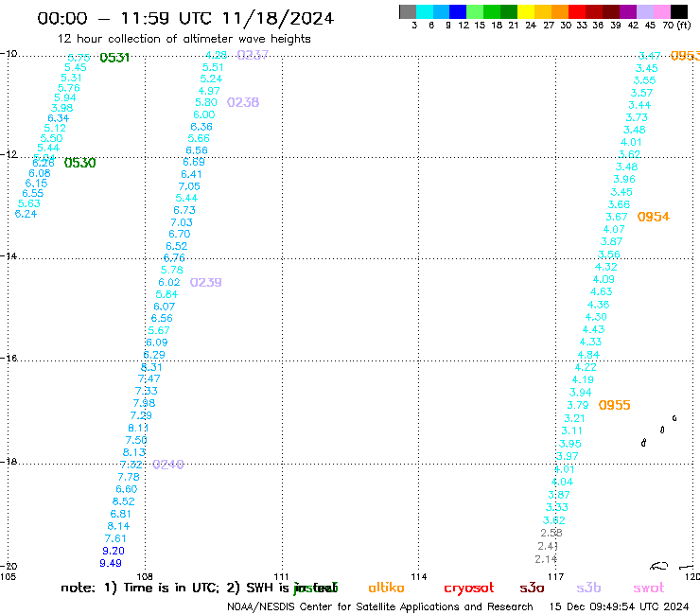Select the time label 0238
This screenshot has width=700, height=615.
[x=243, y=103]
